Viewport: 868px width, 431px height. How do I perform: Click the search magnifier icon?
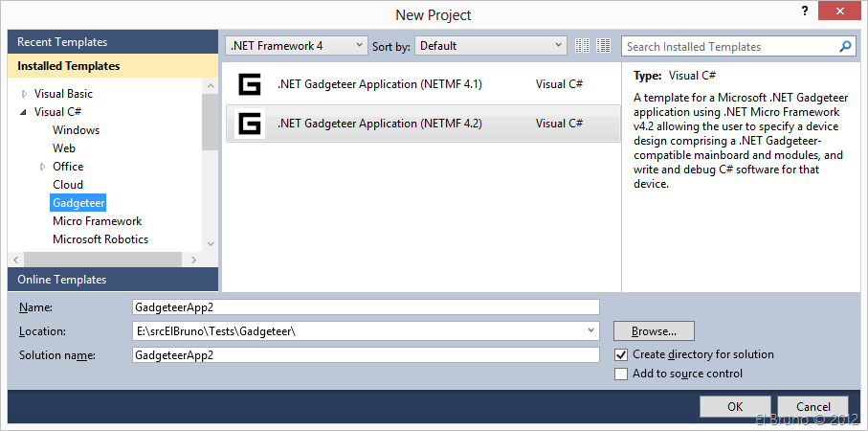tap(846, 46)
